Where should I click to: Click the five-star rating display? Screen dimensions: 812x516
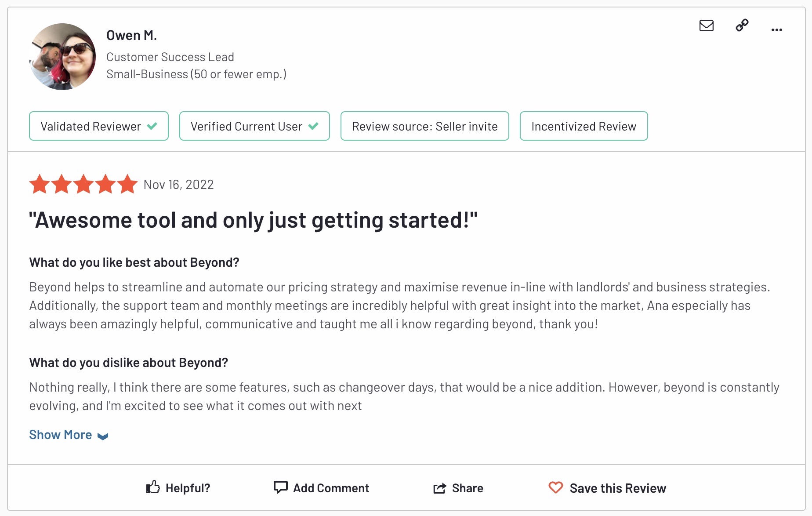pos(83,184)
